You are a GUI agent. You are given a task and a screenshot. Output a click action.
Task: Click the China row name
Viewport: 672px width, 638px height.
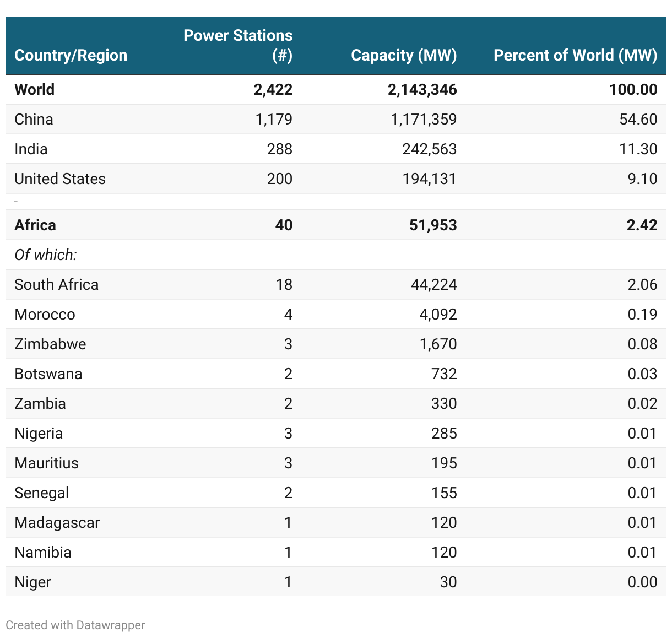pyautogui.click(x=34, y=119)
